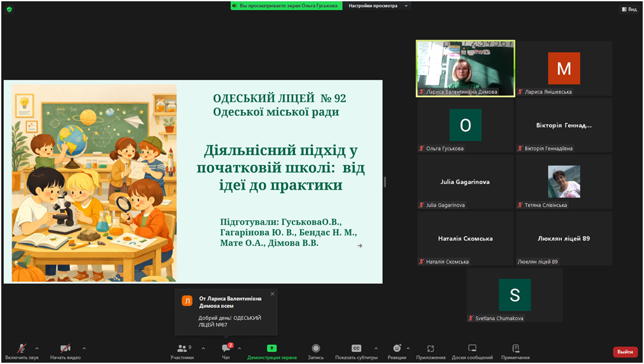This screenshot has width=644, height=364.
Task: Expand audio options arrow beside Включить звук
Action: pos(37,348)
